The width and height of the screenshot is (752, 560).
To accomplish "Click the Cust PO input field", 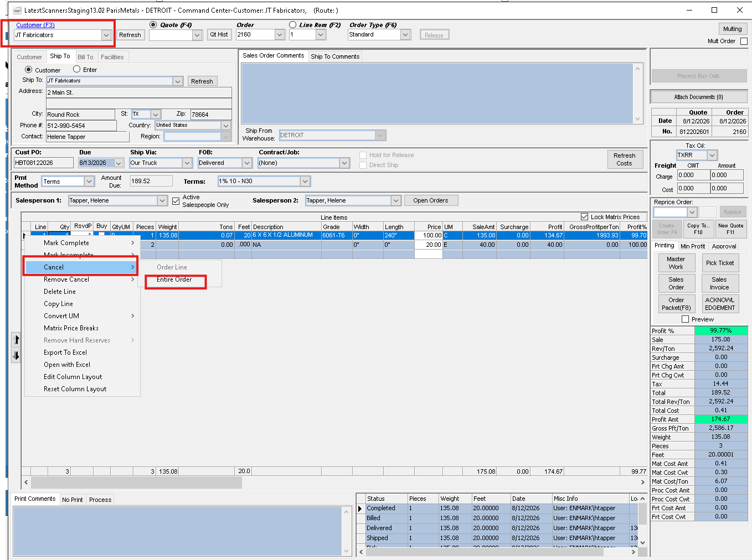I will coord(44,163).
